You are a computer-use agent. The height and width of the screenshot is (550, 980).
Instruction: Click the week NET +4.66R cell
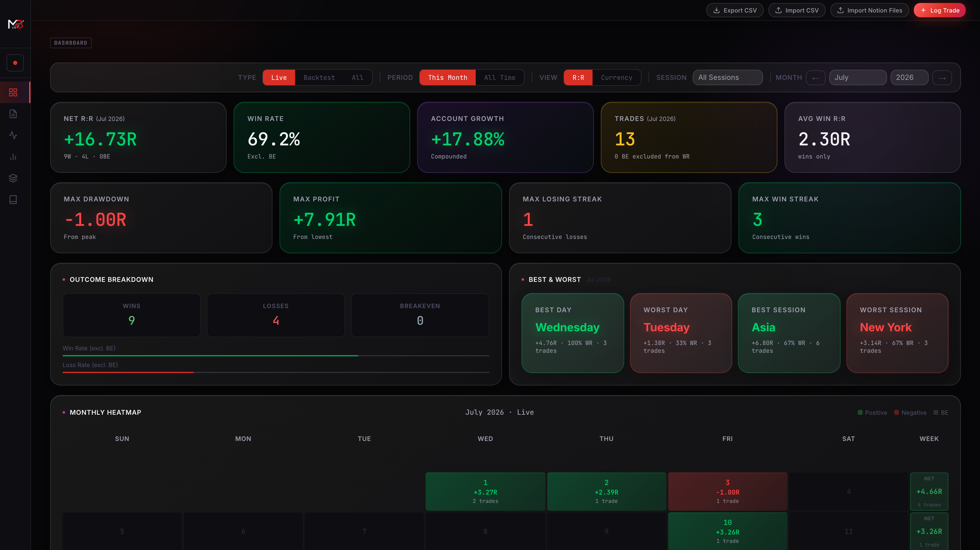(929, 491)
